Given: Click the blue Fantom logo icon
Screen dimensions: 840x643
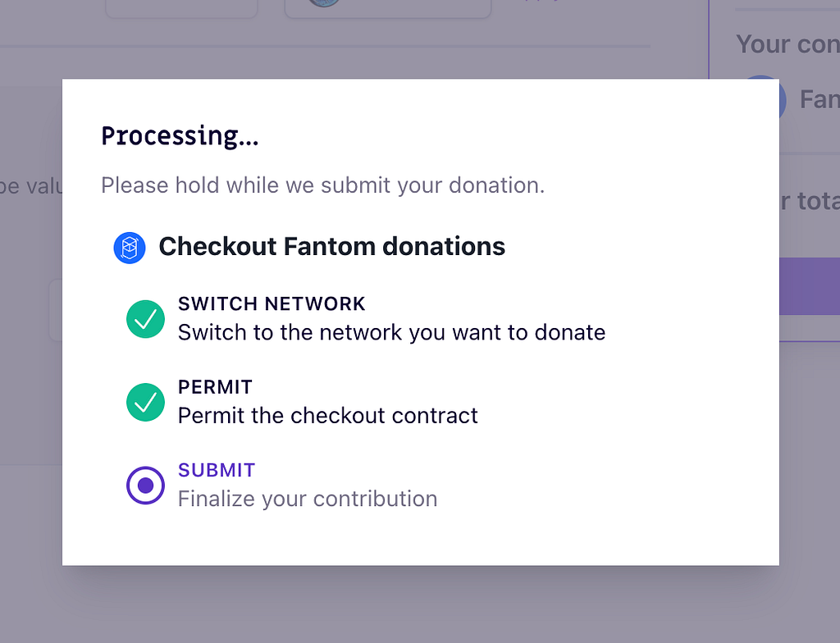Looking at the screenshot, I should click(x=130, y=247).
